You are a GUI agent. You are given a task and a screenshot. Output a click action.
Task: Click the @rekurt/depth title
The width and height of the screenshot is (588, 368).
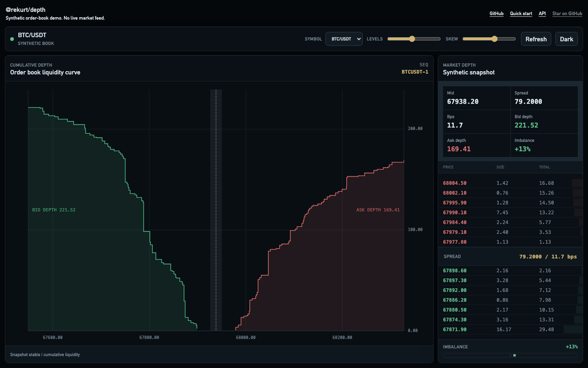(25, 10)
